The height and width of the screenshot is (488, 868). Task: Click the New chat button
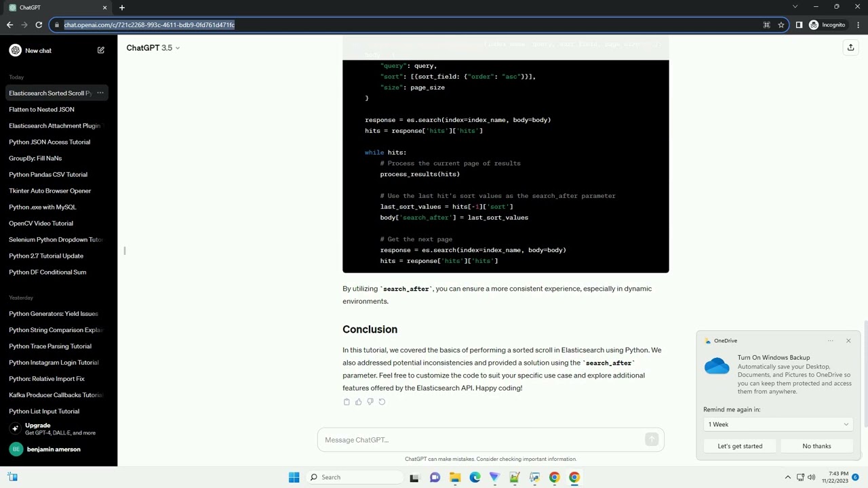coord(57,50)
